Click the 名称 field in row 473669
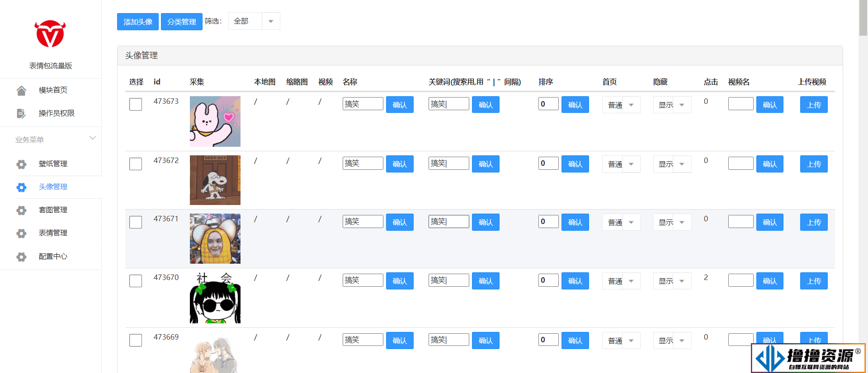The image size is (868, 373). tap(363, 340)
